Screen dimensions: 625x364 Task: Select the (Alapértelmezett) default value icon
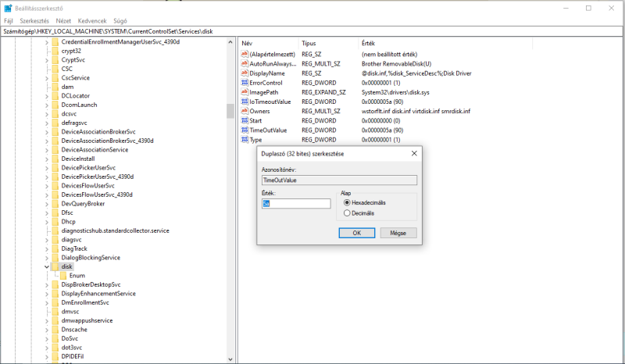pyautogui.click(x=245, y=54)
